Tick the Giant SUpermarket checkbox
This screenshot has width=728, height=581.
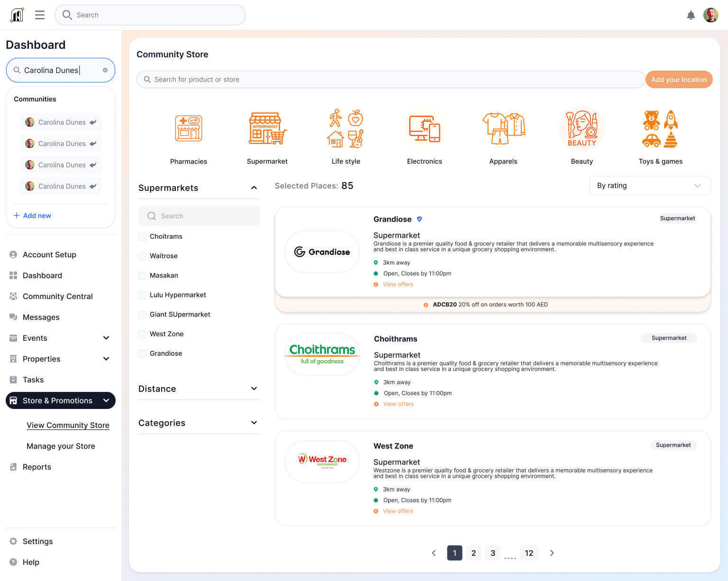coord(142,314)
